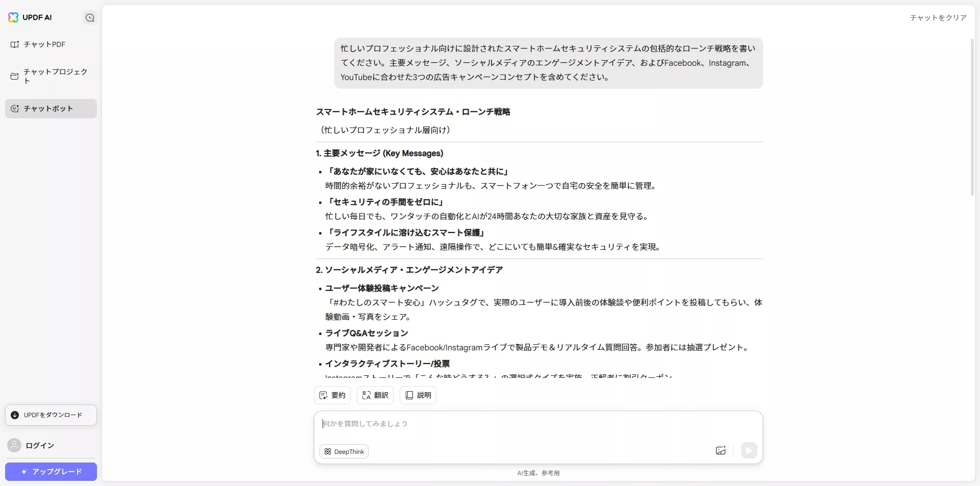Viewport: 980px width, 486px height.
Task: Click the アップグレード sparkle icon
Action: [24, 472]
